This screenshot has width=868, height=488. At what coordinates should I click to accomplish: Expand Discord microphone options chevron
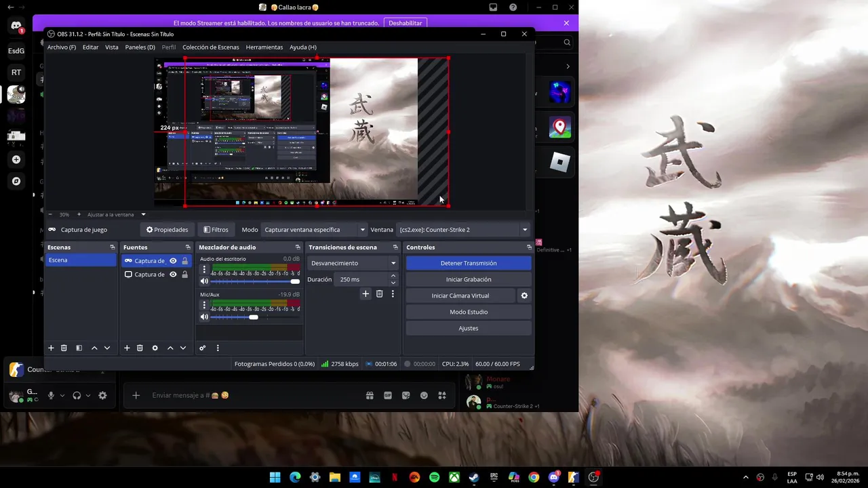coord(62,395)
